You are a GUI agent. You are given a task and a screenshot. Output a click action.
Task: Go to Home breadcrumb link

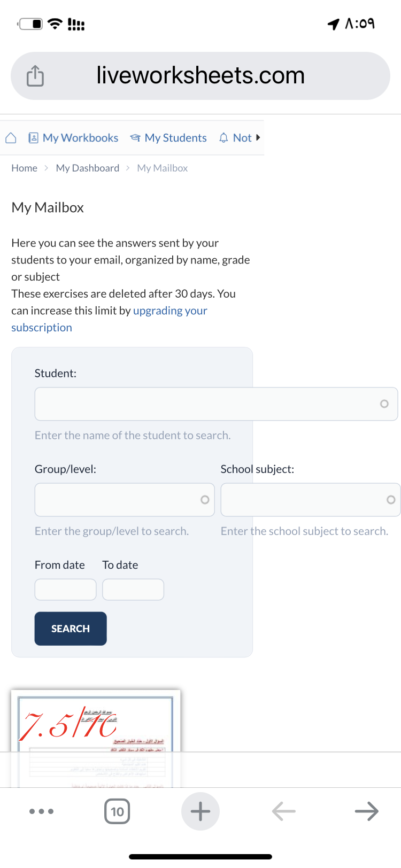(25, 168)
